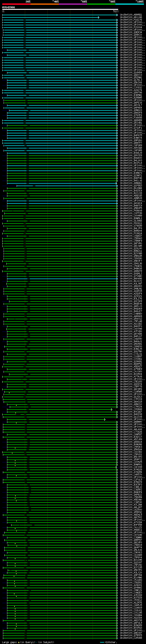Viewport: 146px width, 644px height.
Task: Select label UniRef100_A7TNJ8
Action: click(131, 377)
